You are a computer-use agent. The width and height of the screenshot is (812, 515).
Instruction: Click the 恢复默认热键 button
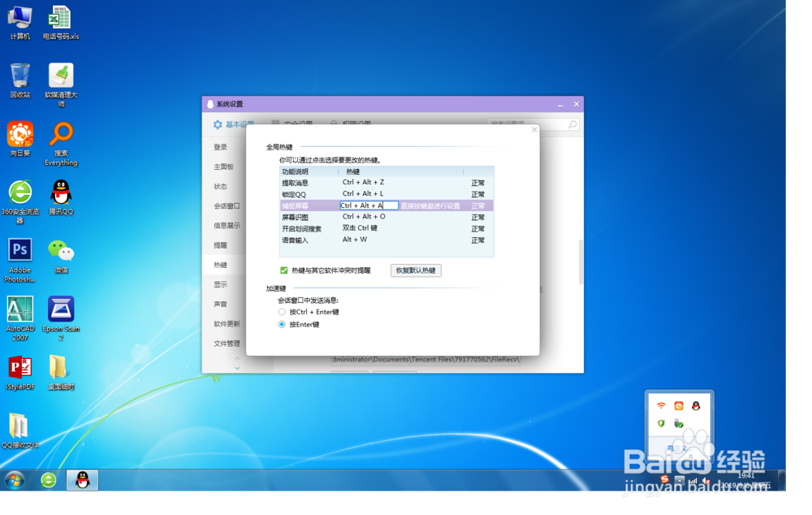(x=416, y=270)
